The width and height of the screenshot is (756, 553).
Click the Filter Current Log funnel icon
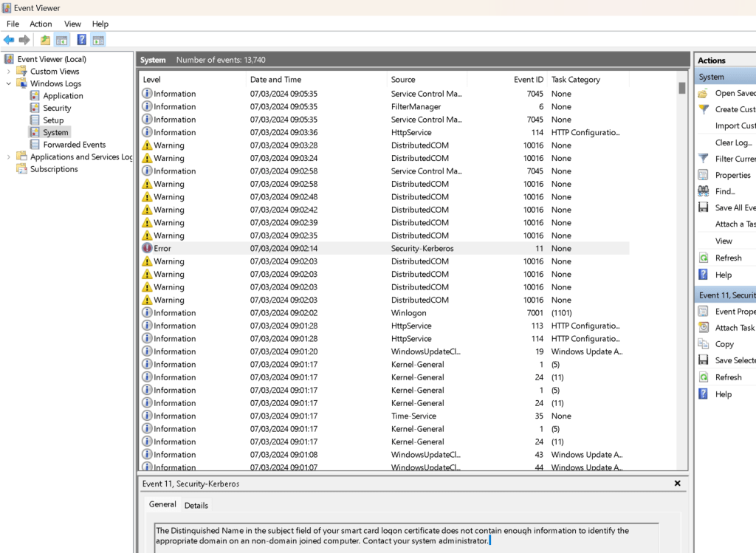[704, 159]
